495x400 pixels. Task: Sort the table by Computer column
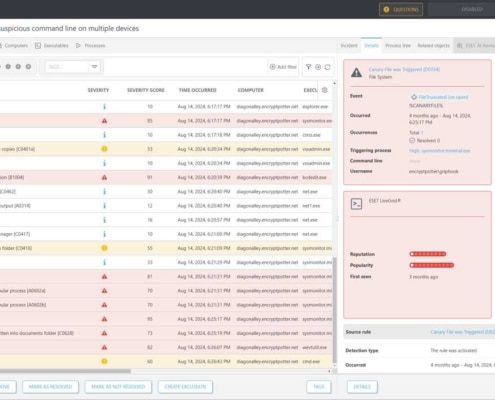click(x=251, y=90)
